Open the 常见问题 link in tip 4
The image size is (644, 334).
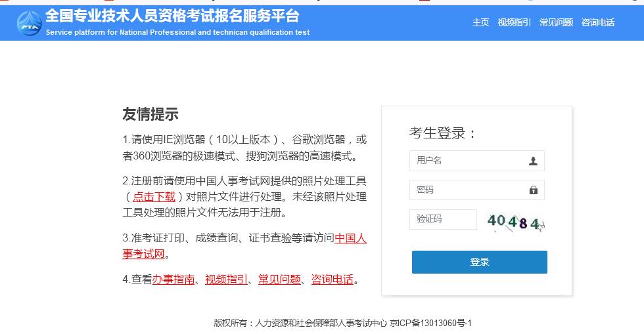coord(279,280)
